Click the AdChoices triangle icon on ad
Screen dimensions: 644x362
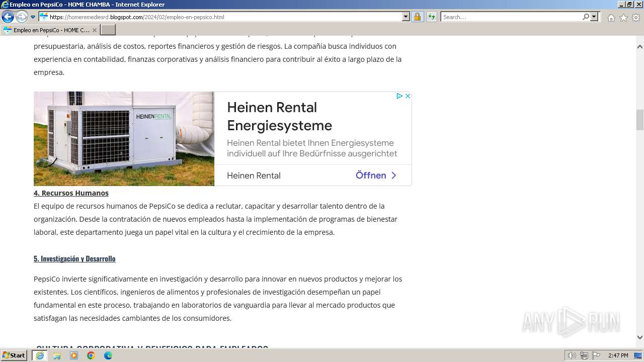(x=399, y=96)
